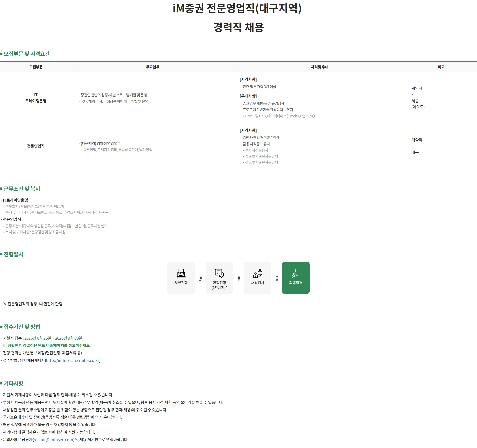Click the 면접전형 speech bubble icon

tap(219, 273)
